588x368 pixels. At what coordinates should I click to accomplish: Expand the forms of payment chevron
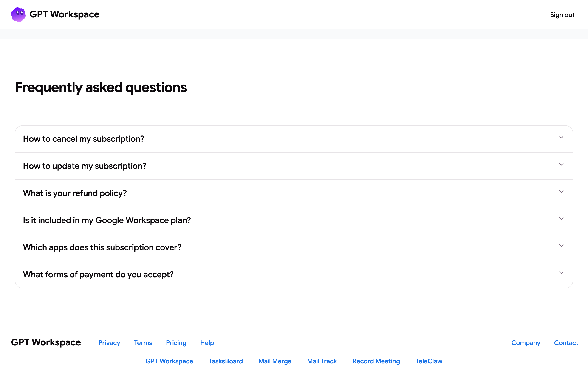pyautogui.click(x=561, y=273)
